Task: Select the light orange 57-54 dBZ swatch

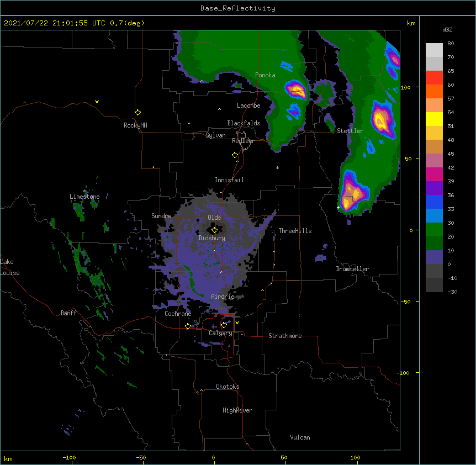Action: (434, 105)
